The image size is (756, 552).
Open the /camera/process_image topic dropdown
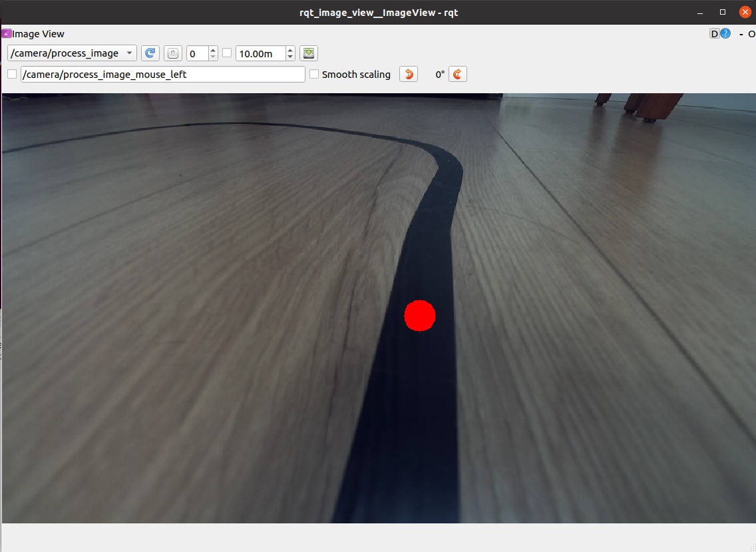[x=73, y=53]
